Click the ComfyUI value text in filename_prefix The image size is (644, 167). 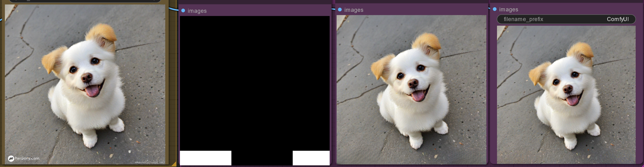[x=617, y=19]
